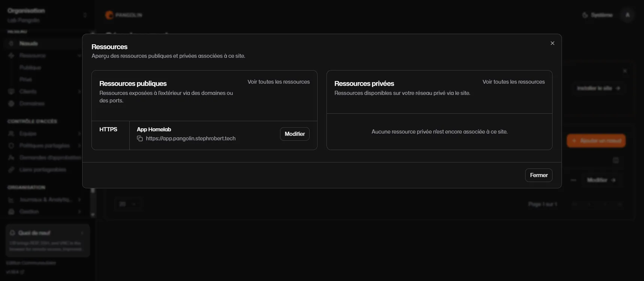Expand the Équipe sidebar chevron

(x=79, y=134)
